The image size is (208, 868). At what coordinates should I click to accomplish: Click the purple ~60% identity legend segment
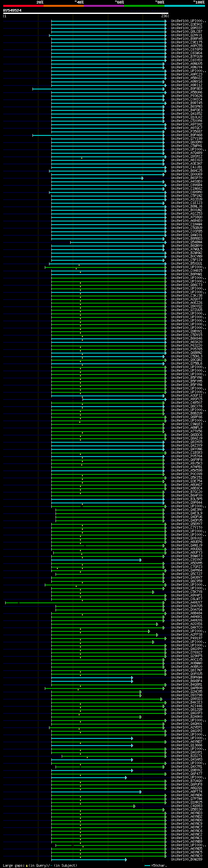pos(104,6)
